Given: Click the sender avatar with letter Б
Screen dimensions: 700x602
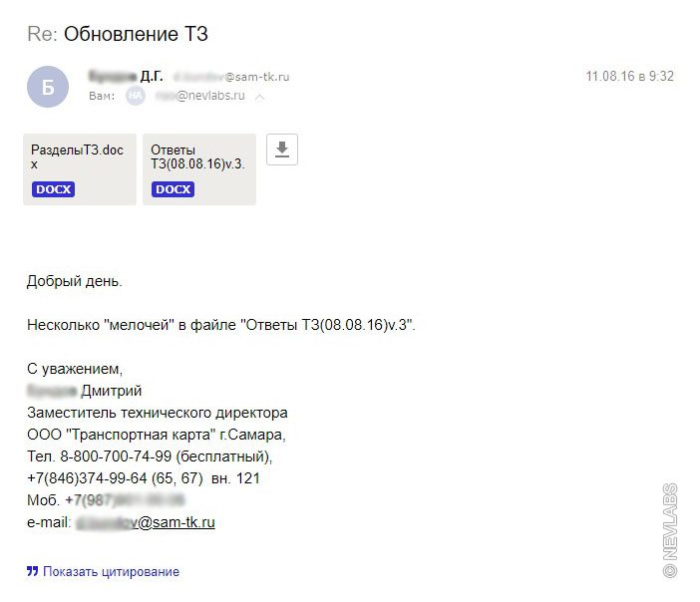Looking at the screenshot, I should coord(48,87).
